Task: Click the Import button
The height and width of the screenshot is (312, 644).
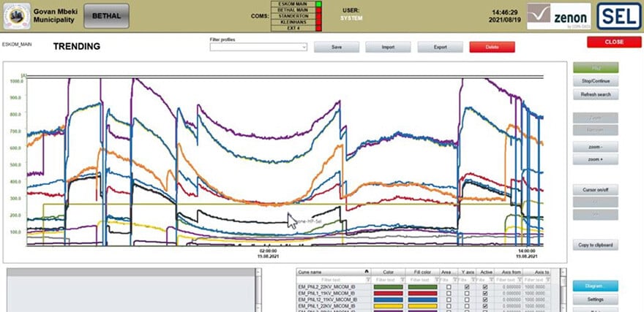Action: (388, 47)
